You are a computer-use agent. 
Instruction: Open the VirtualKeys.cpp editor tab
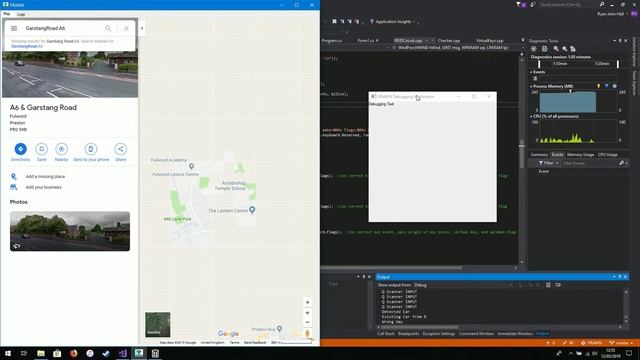(x=489, y=40)
